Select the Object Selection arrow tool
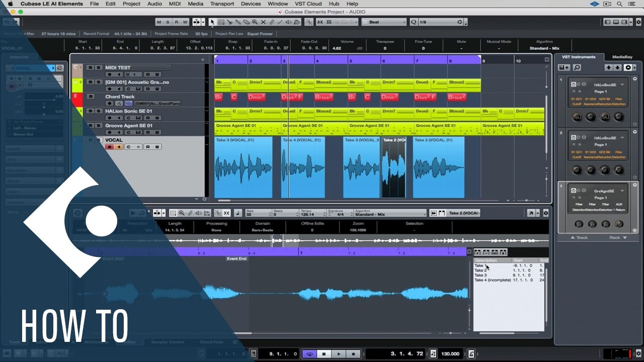The image size is (644, 362). click(x=212, y=22)
